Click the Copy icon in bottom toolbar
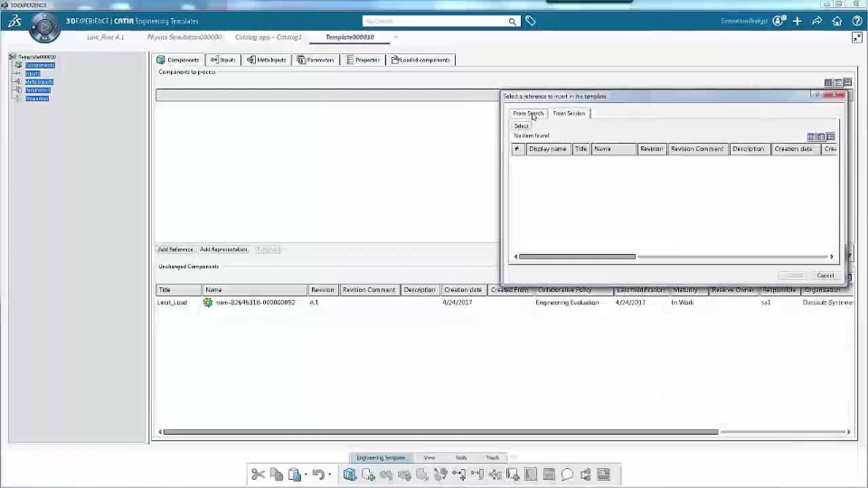 [x=277, y=474]
